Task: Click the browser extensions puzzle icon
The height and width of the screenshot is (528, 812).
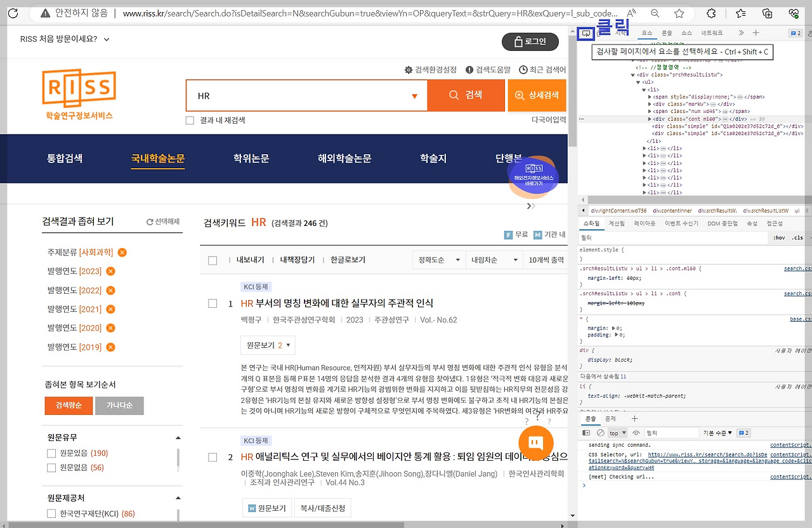Action: (711, 13)
